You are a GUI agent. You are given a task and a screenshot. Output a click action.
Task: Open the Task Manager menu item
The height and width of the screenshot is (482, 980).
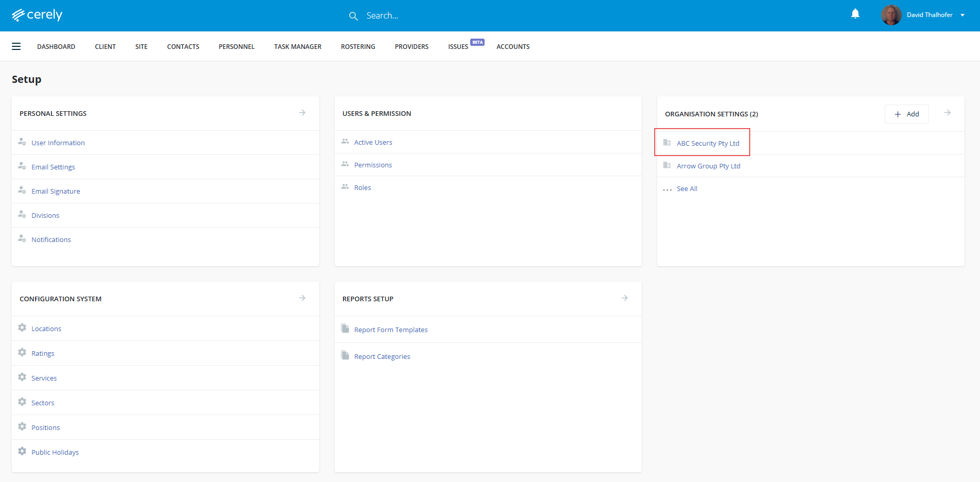[x=298, y=47]
